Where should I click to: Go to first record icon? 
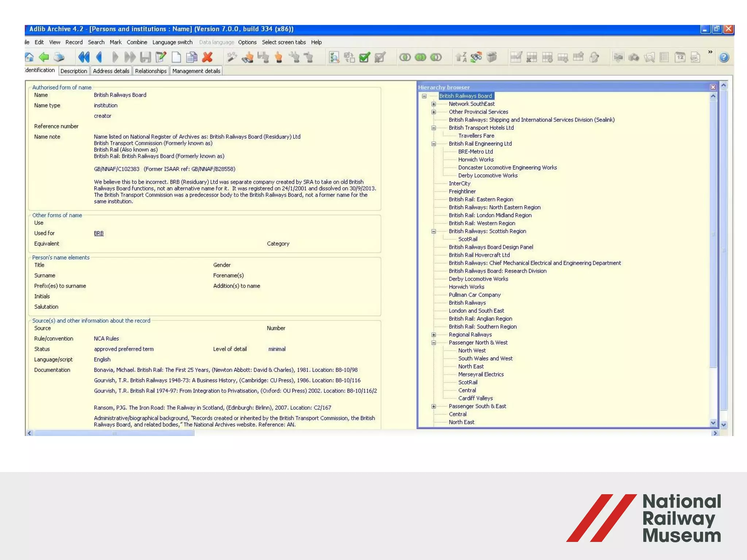coord(84,57)
